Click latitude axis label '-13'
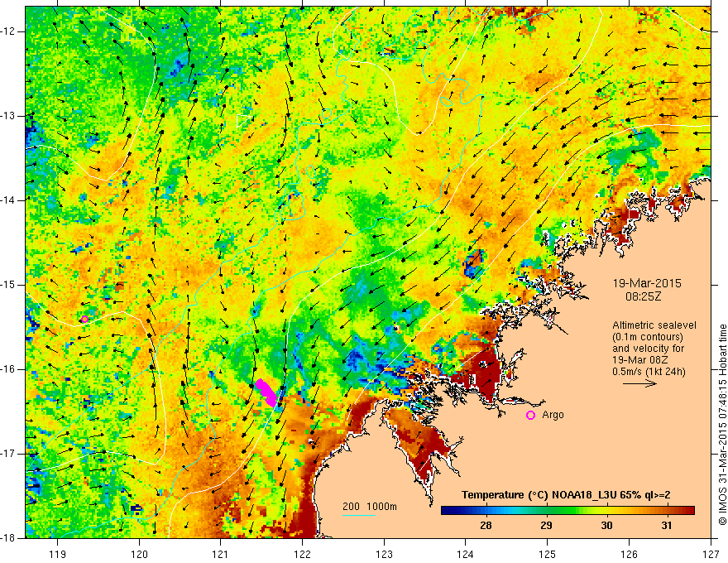The width and height of the screenshot is (728, 563). click(x=8, y=116)
